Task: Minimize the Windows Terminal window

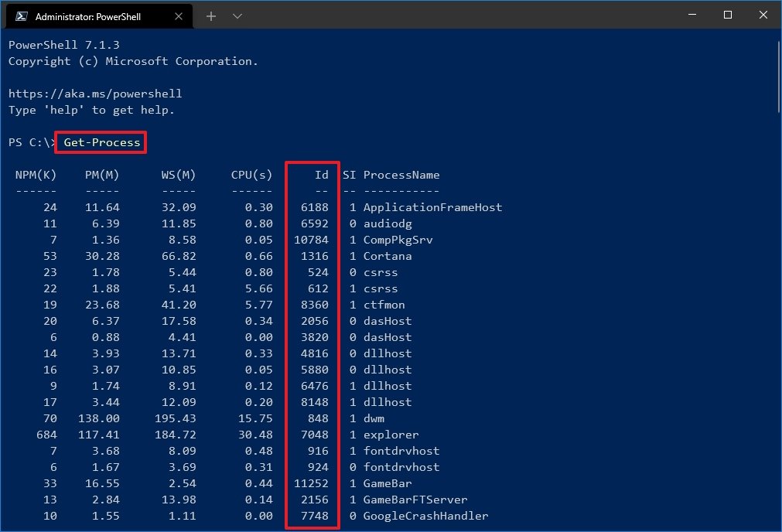Action: coord(692,15)
